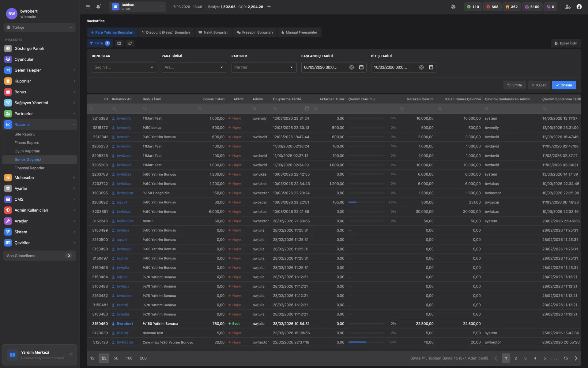
Task: Open the Türkçe language selector
Action: pyautogui.click(x=40, y=28)
